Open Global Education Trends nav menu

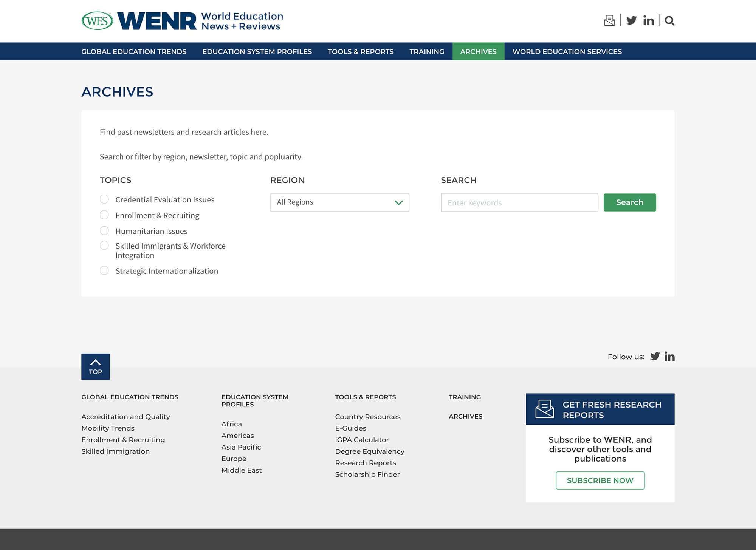pos(134,51)
